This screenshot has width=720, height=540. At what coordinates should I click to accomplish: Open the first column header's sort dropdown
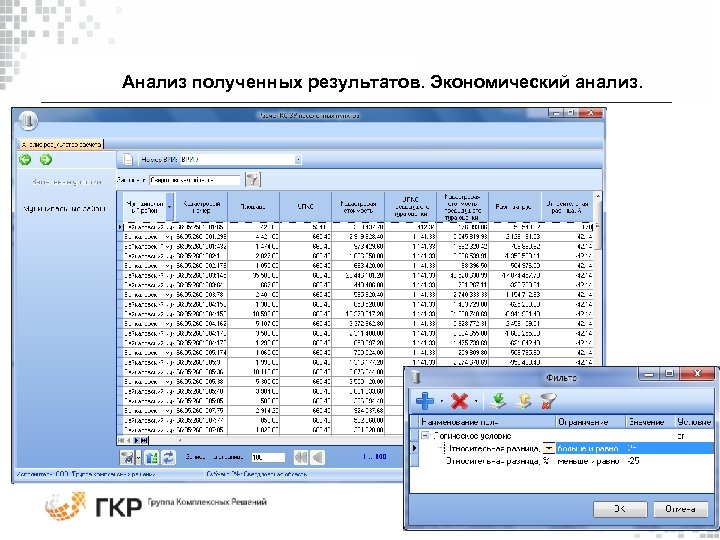[169, 207]
